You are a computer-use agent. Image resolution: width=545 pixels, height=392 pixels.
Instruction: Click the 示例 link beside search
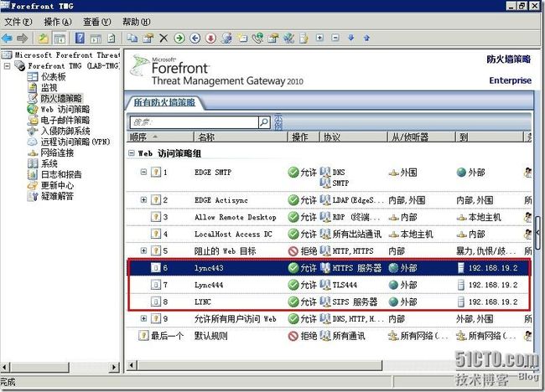coord(278,122)
